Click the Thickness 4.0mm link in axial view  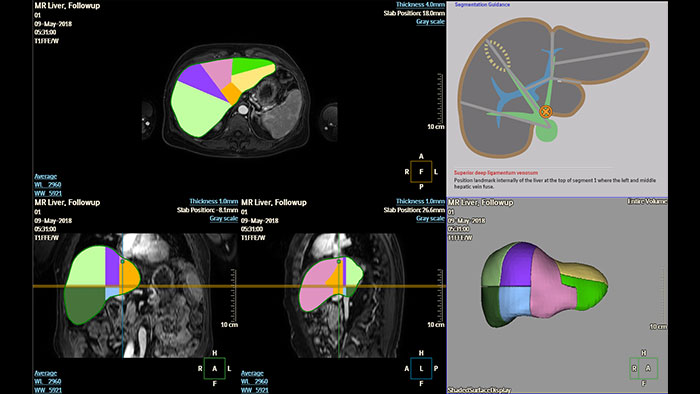tap(420, 5)
